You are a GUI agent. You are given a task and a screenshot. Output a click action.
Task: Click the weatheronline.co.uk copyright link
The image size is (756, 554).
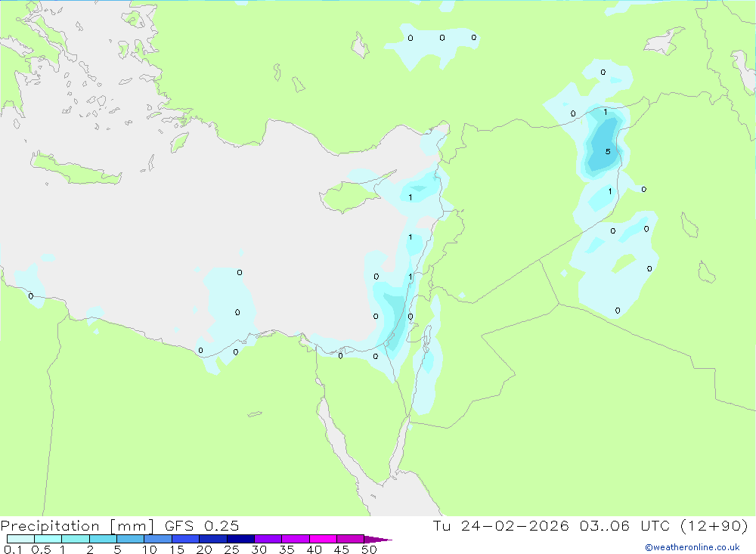click(x=692, y=547)
